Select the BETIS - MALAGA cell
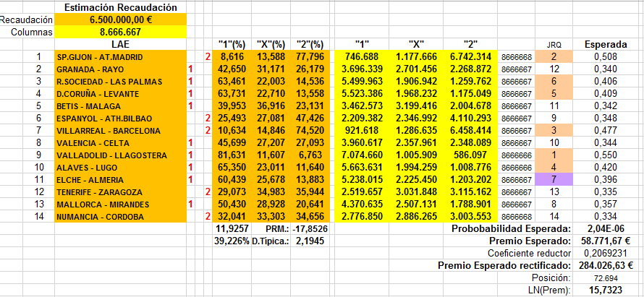644x297 pixels. pos(120,106)
